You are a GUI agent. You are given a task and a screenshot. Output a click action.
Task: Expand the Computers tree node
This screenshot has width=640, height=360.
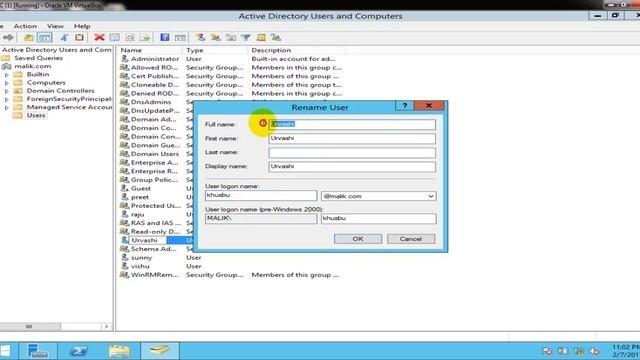click(7, 83)
